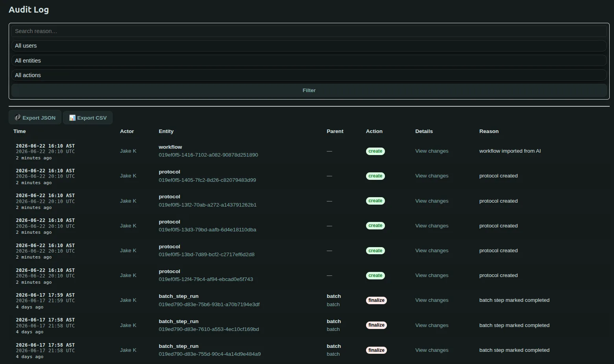Click protocol ID 019ef0f5-12f4-79c4-af94-ebcad0e5f743

[206, 279]
